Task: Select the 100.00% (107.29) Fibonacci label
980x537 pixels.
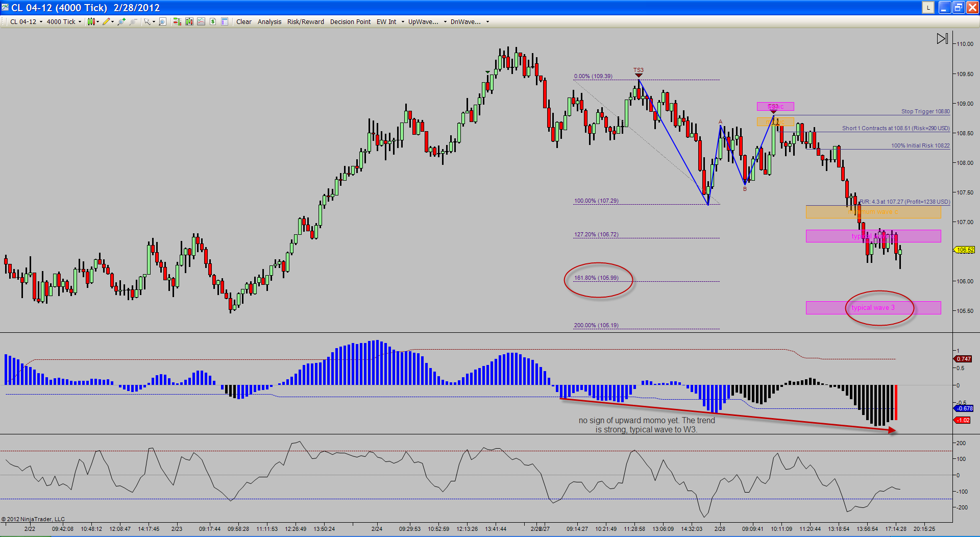Action: (x=596, y=201)
